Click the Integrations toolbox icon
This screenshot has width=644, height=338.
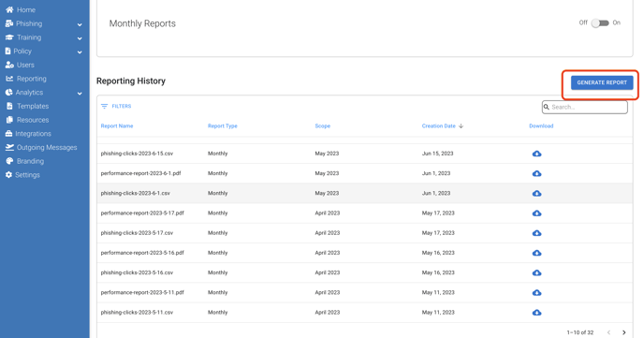click(x=9, y=134)
